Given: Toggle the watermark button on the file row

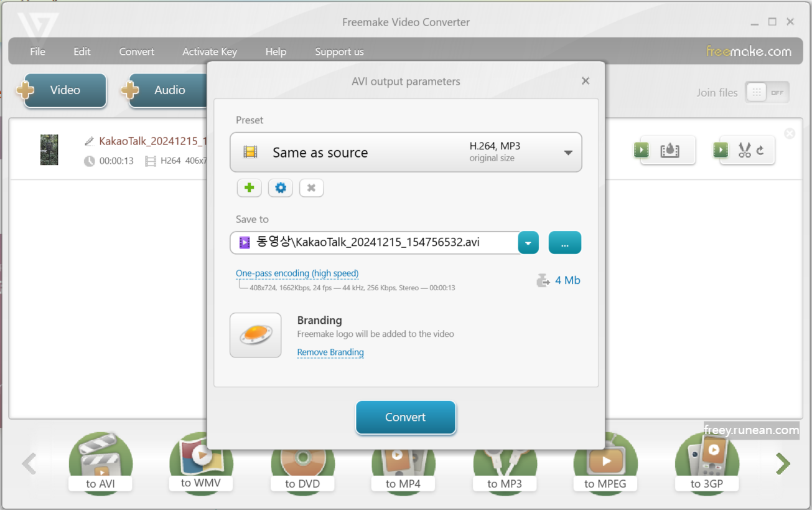Looking at the screenshot, I should pos(669,149).
